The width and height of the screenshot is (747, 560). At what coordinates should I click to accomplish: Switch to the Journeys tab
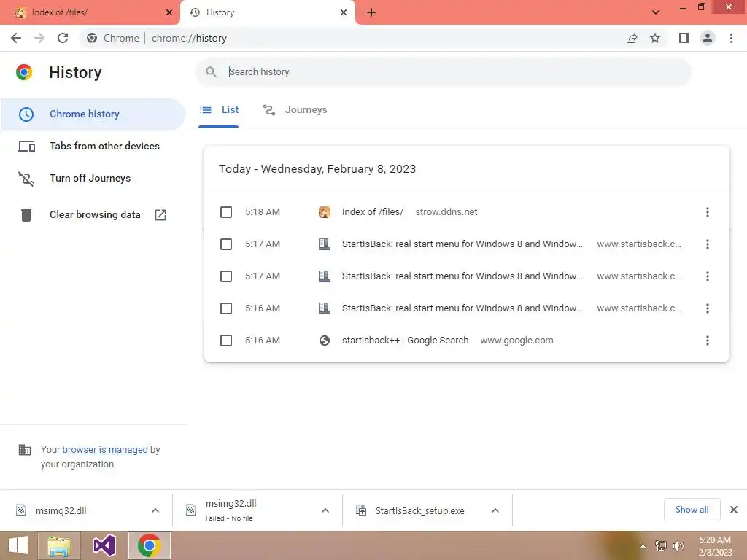tap(295, 110)
